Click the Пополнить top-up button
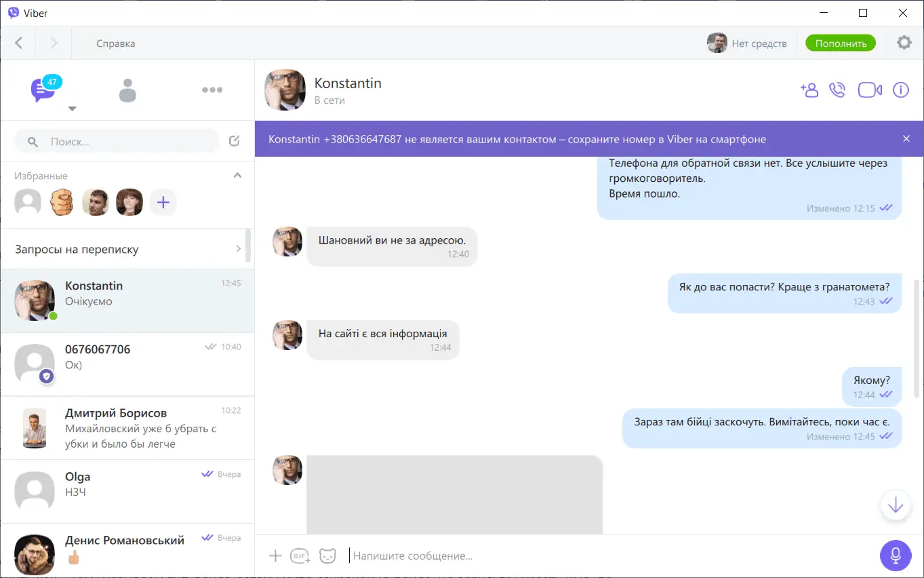The height and width of the screenshot is (578, 924). coord(840,43)
